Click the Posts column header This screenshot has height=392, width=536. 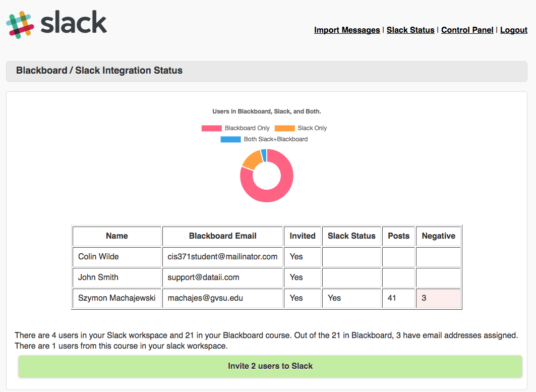(x=398, y=236)
